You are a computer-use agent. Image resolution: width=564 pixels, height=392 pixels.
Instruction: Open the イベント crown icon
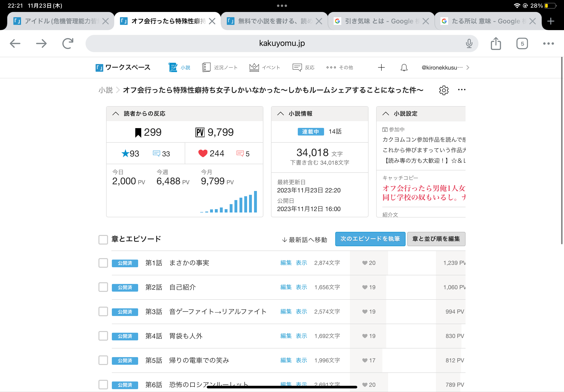click(254, 67)
